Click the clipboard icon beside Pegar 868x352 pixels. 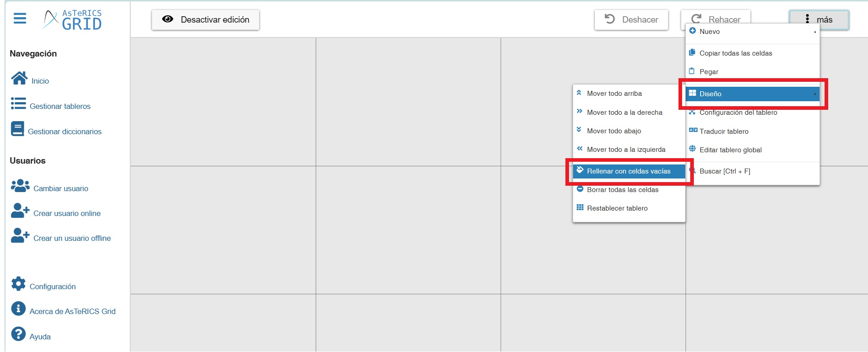click(692, 71)
